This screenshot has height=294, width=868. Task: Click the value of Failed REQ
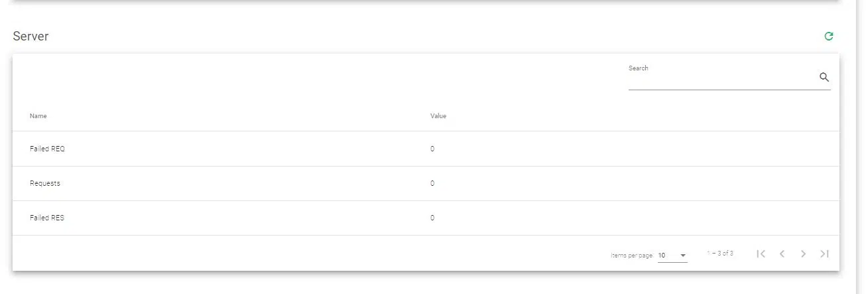tap(432, 149)
